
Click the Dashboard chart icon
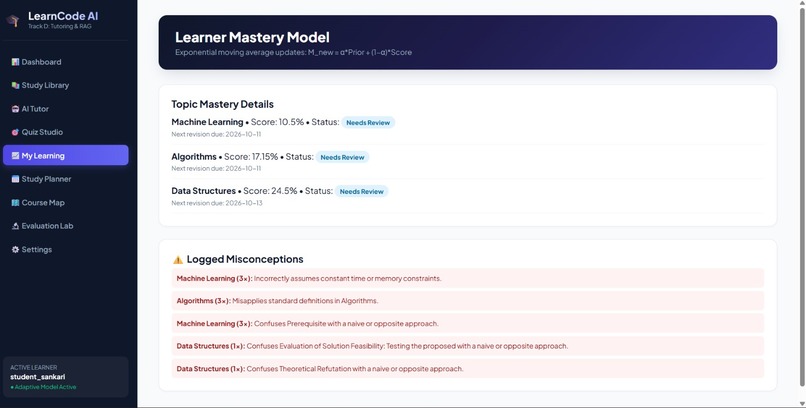pos(15,62)
